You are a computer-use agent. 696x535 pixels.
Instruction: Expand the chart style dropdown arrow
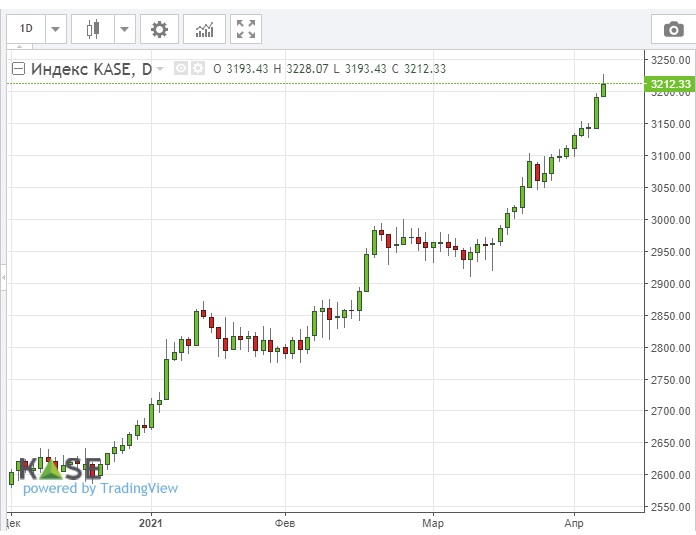125,29
